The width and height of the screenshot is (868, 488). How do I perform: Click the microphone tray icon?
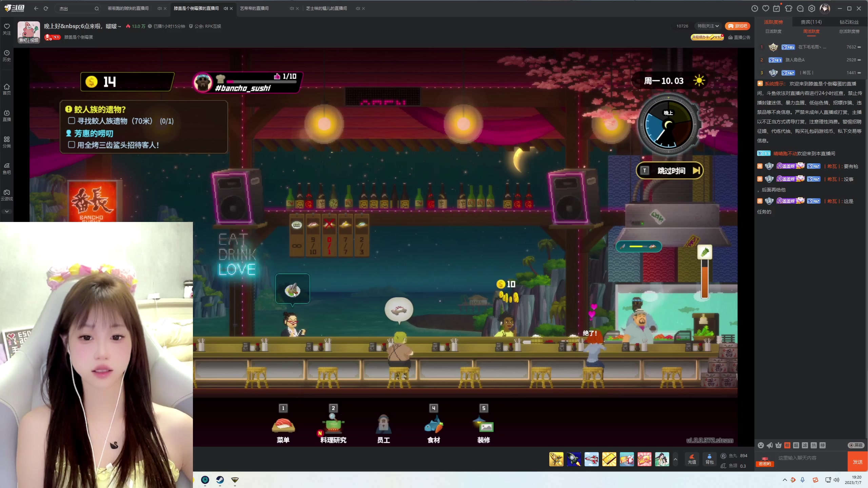803,480
